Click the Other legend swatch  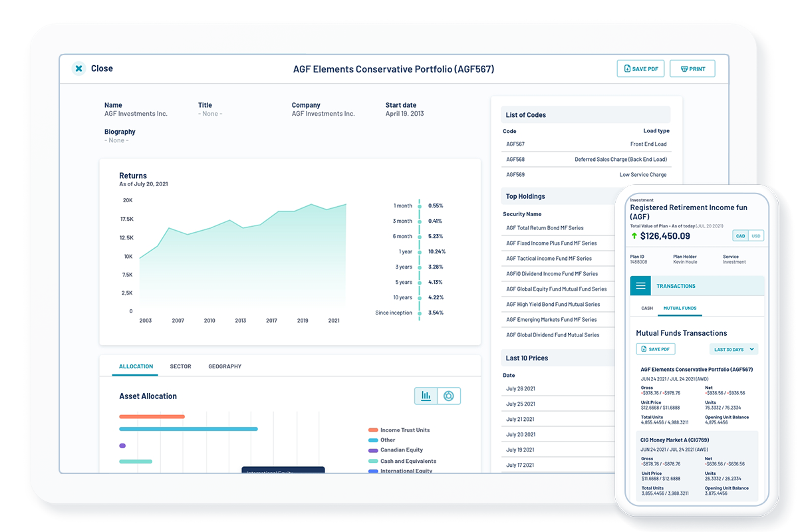tap(373, 440)
